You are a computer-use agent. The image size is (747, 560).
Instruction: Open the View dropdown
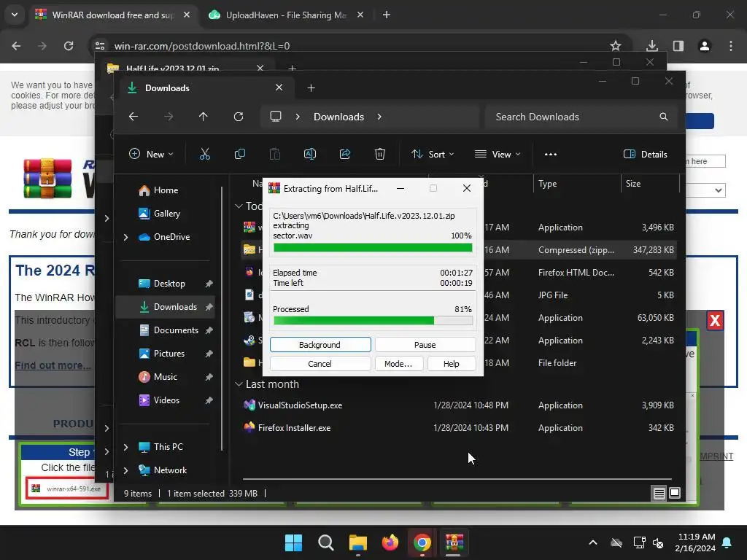(x=498, y=155)
